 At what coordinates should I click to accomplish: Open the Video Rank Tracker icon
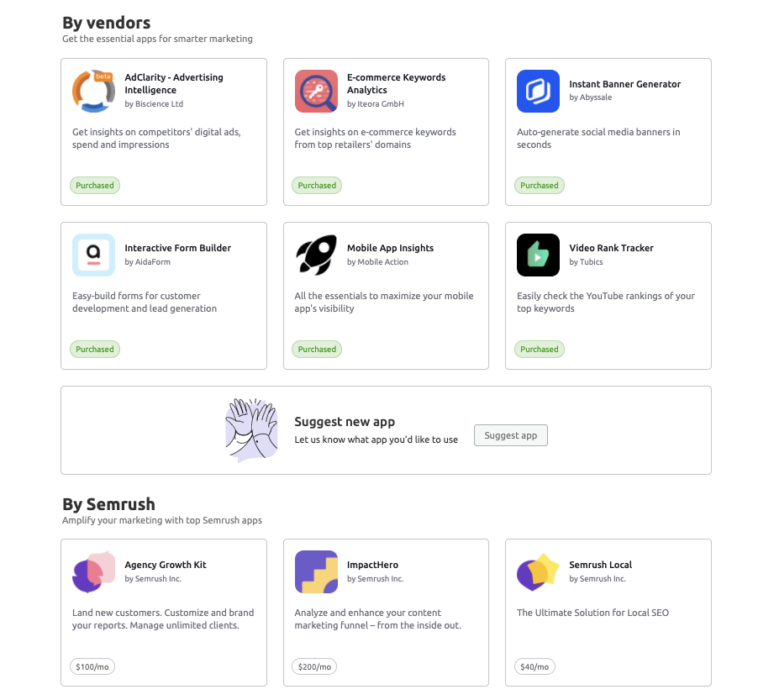click(538, 255)
